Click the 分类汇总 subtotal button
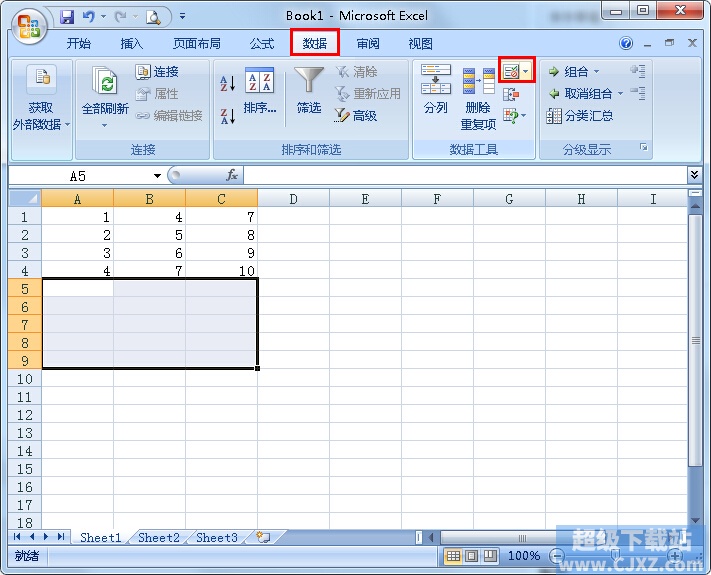Viewport: 711px width, 575px height. tap(580, 116)
